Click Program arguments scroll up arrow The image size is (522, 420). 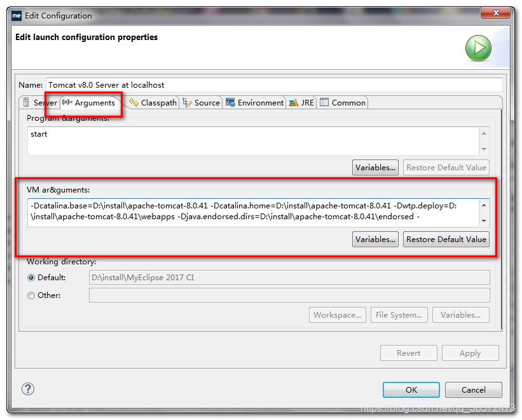(x=484, y=133)
